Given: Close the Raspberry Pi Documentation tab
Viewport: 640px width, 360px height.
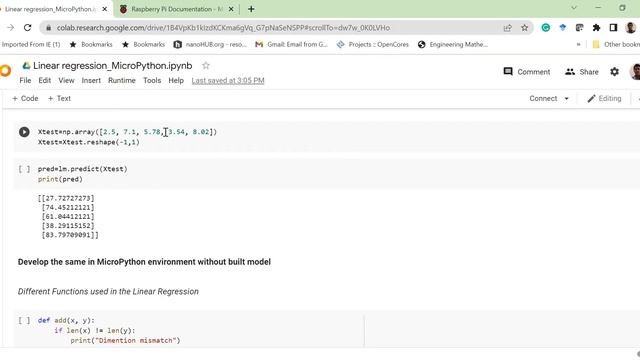Looking at the screenshot, I should click(231, 9).
